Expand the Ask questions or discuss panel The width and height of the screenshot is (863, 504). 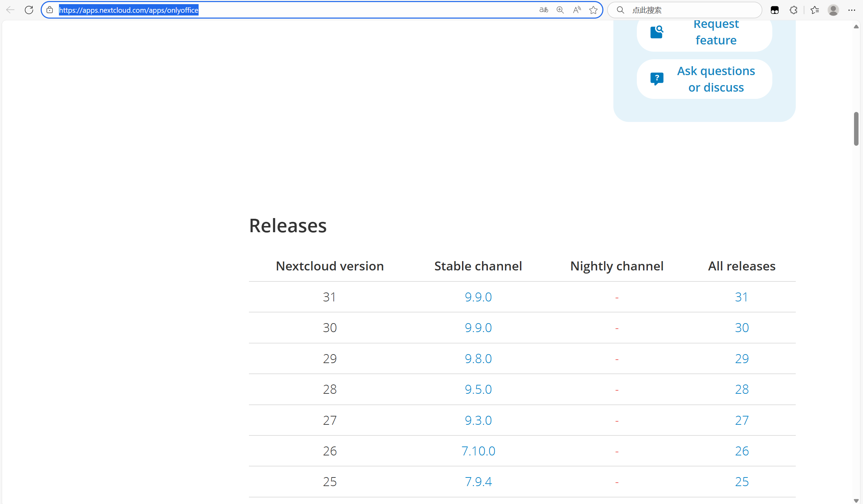704,79
